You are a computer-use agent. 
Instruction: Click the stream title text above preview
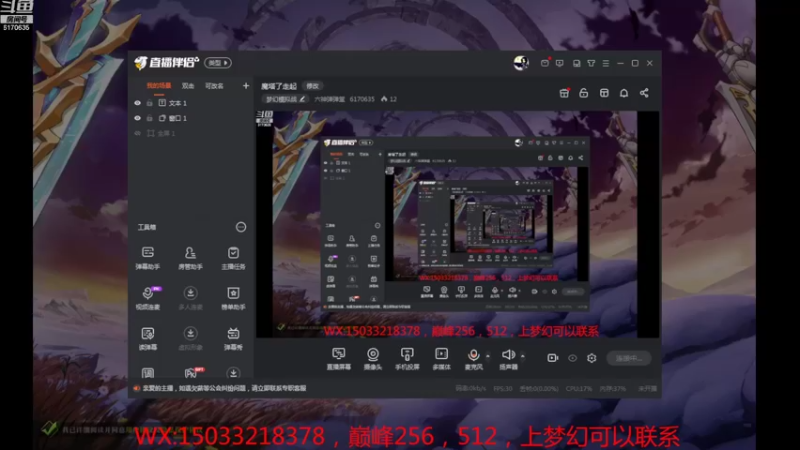pyautogui.click(x=279, y=86)
